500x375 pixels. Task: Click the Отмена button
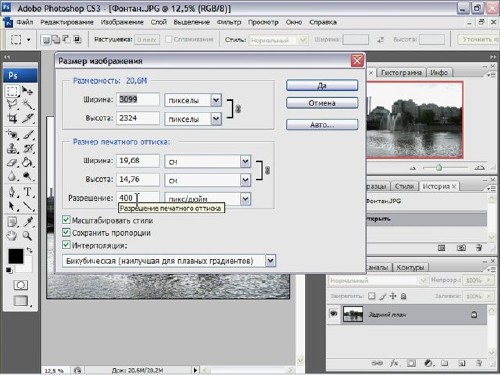tap(322, 103)
